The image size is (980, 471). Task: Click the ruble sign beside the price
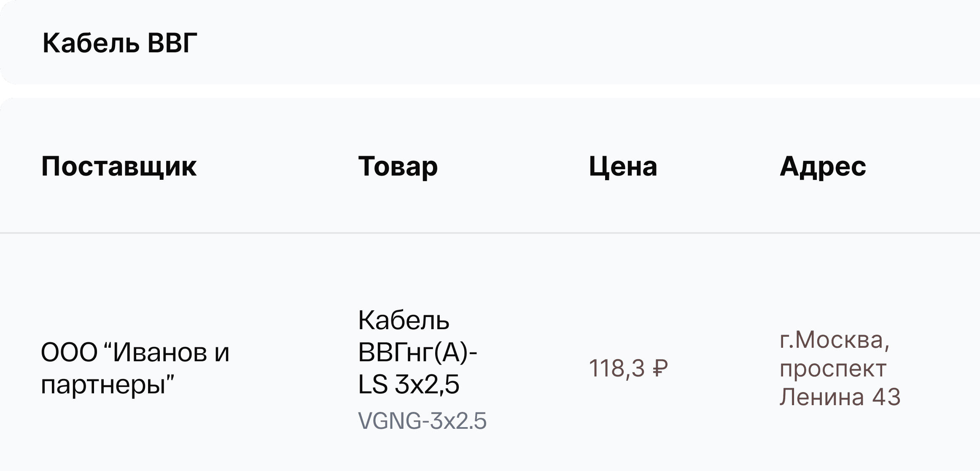click(x=660, y=368)
